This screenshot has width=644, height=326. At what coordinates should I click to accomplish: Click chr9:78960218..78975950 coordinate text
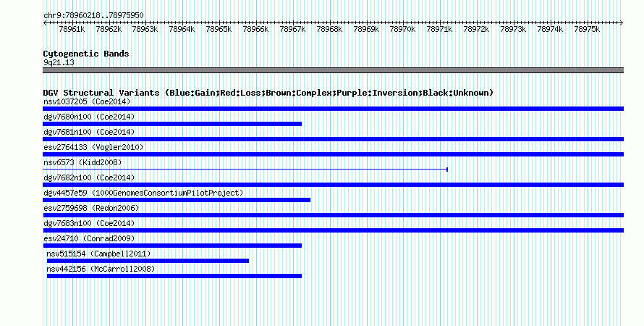click(x=93, y=16)
